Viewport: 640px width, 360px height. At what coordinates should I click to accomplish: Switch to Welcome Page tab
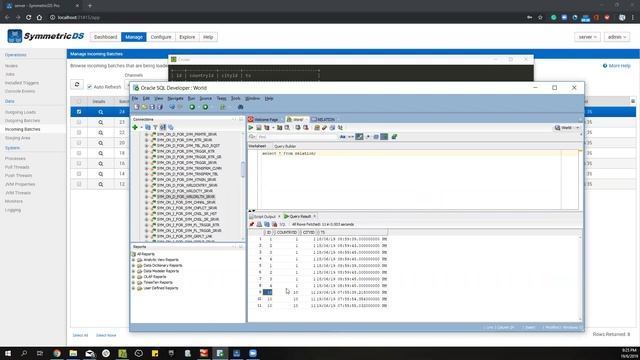[263, 120]
